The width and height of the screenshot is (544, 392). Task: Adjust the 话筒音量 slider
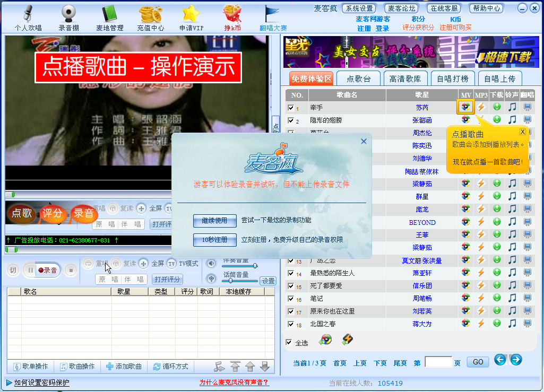point(239,281)
